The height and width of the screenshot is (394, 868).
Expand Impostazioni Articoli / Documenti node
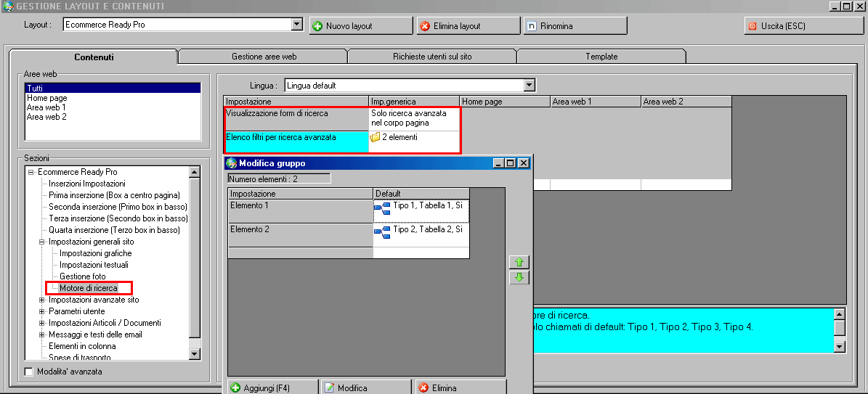click(x=42, y=323)
